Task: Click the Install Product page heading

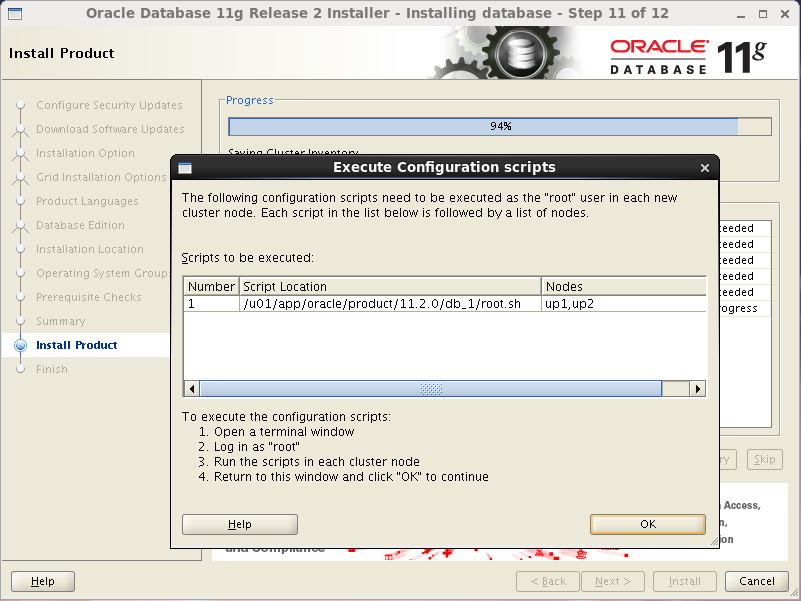Action: [62, 53]
